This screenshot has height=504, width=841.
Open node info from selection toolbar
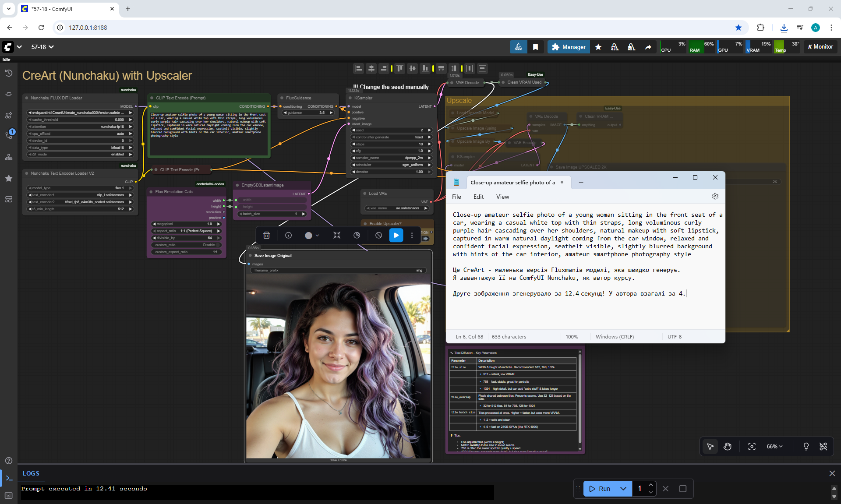point(288,236)
